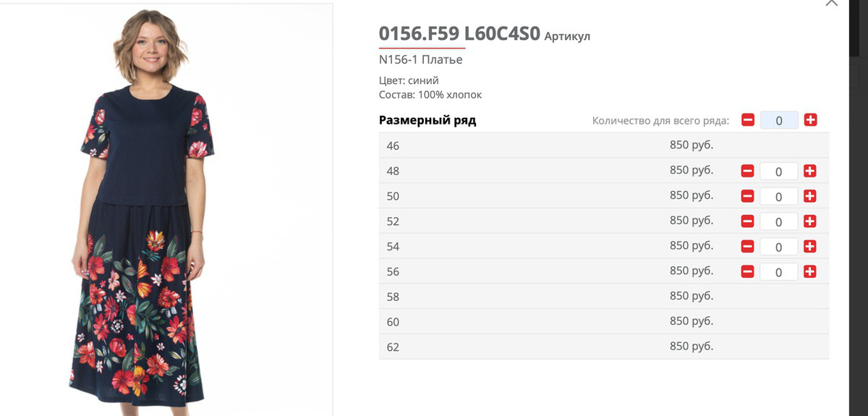Add one item of size 56
The height and width of the screenshot is (416, 868).
810,272
